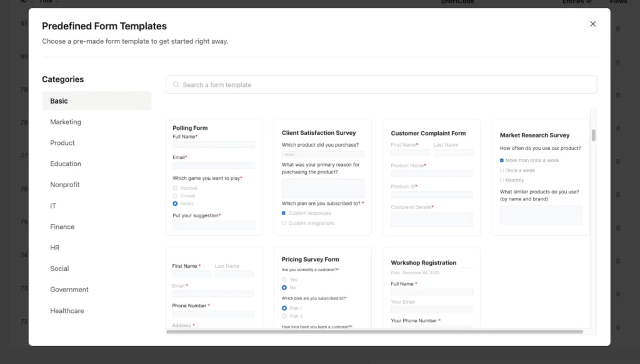Select the Plan 2 radio option

[284, 316]
